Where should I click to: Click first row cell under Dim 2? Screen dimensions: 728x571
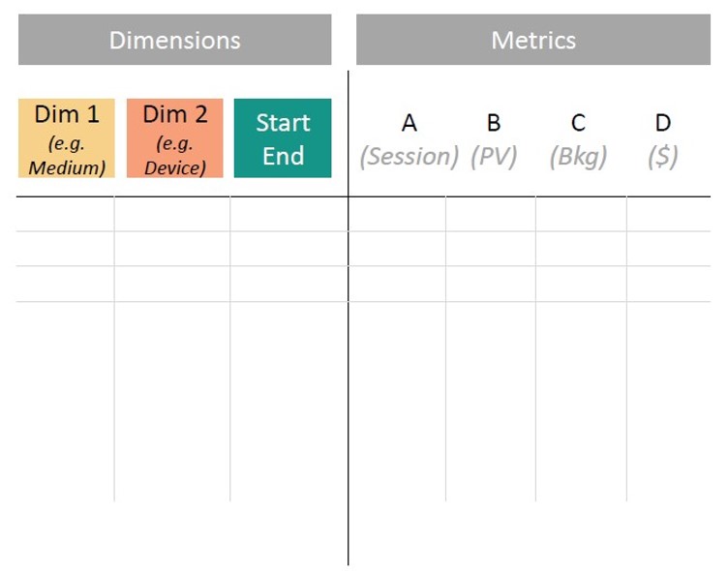point(171,214)
